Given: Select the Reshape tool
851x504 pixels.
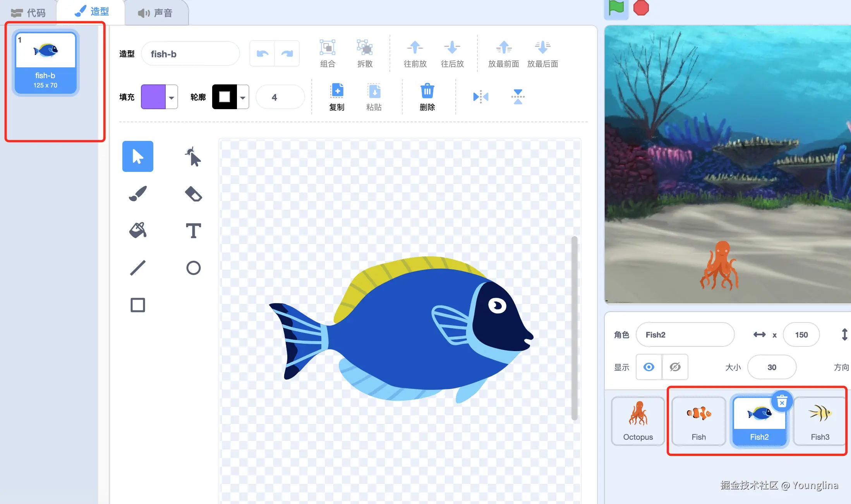Looking at the screenshot, I should pyautogui.click(x=193, y=157).
